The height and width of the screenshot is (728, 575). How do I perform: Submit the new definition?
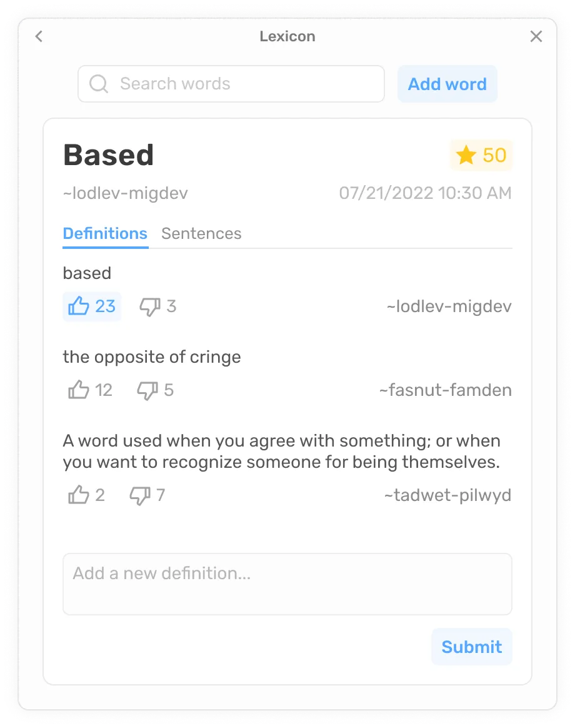click(x=471, y=647)
